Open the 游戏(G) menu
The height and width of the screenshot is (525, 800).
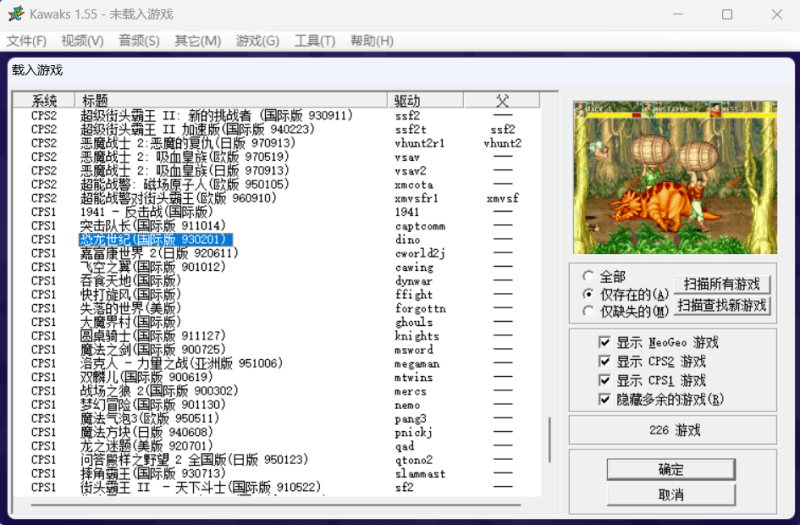pyautogui.click(x=257, y=41)
